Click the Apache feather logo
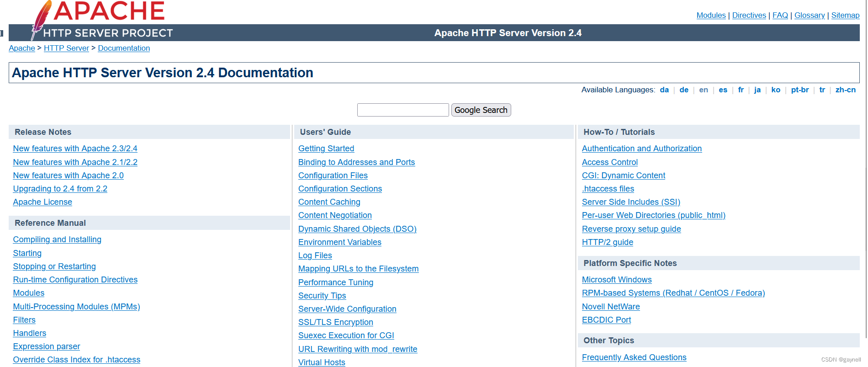This screenshot has width=868, height=367. tap(41, 20)
